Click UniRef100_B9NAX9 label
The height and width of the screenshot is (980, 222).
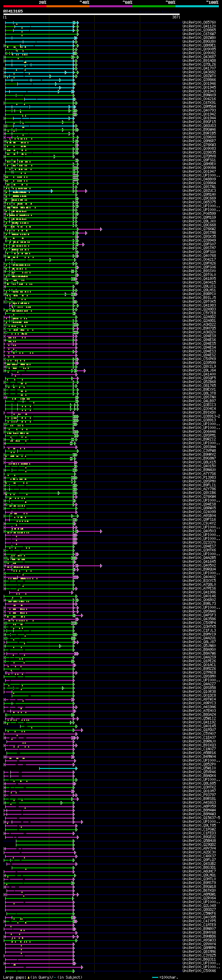point(199,95)
